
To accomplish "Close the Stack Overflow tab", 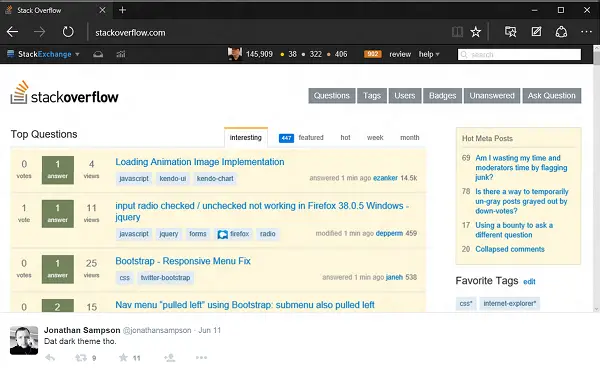I will (102, 10).
